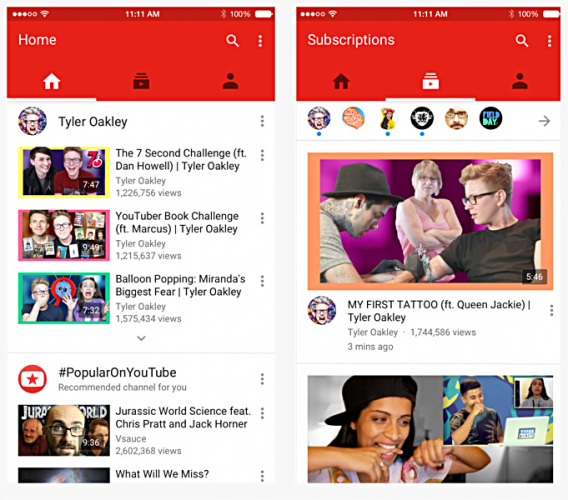Open Jurassic World Science video title
This screenshot has width=568, height=500.
tap(183, 417)
